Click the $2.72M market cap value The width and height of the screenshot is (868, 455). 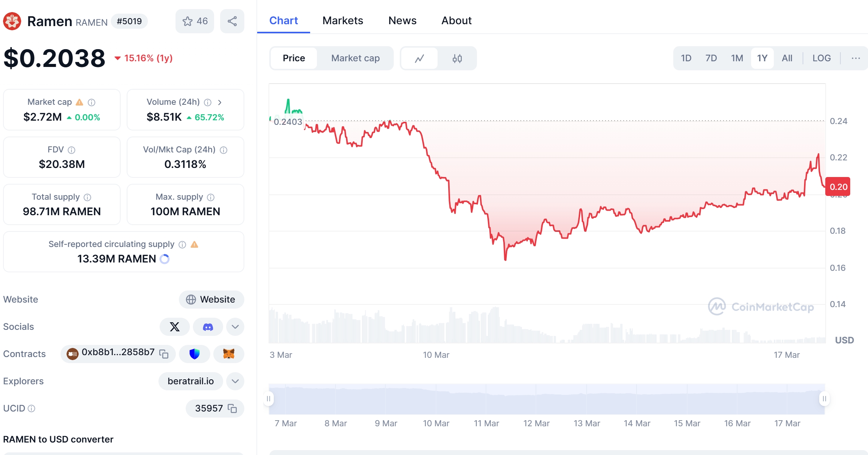coord(42,117)
